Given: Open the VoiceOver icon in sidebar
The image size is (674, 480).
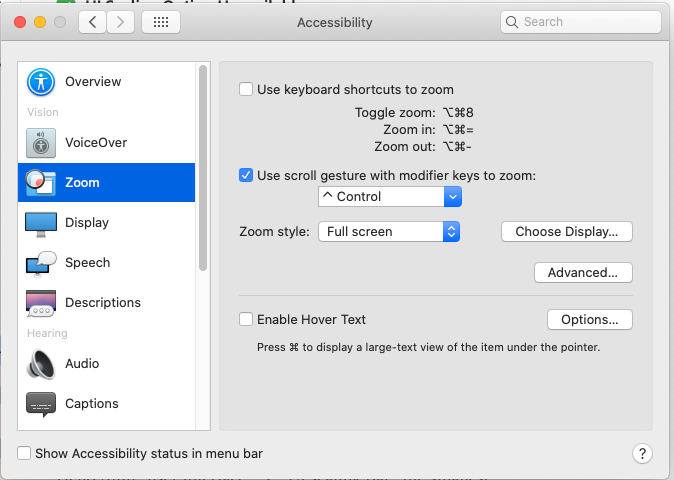Looking at the screenshot, I should click(x=41, y=143).
